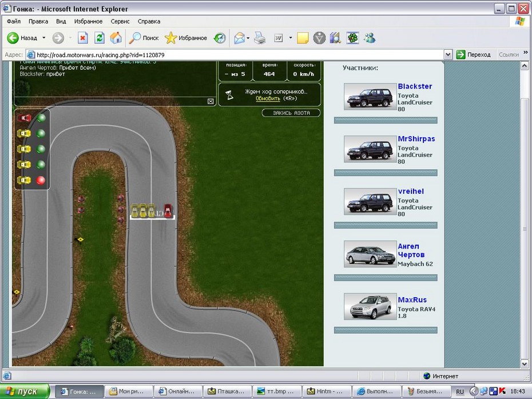The height and width of the screenshot is (399, 532).
Task: Click the red status light indicator
Action: click(41, 180)
